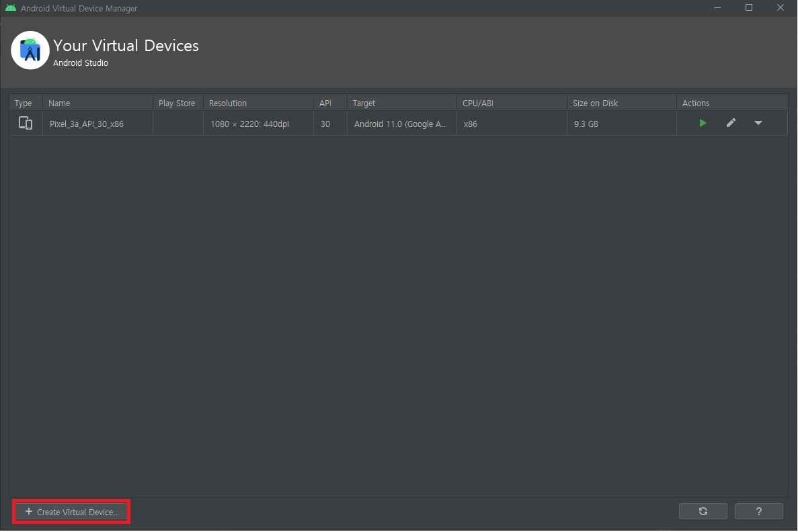The height and width of the screenshot is (532, 798).
Task: Open the actions dropdown arrow for Pixel_3a
Action: pyautogui.click(x=758, y=123)
